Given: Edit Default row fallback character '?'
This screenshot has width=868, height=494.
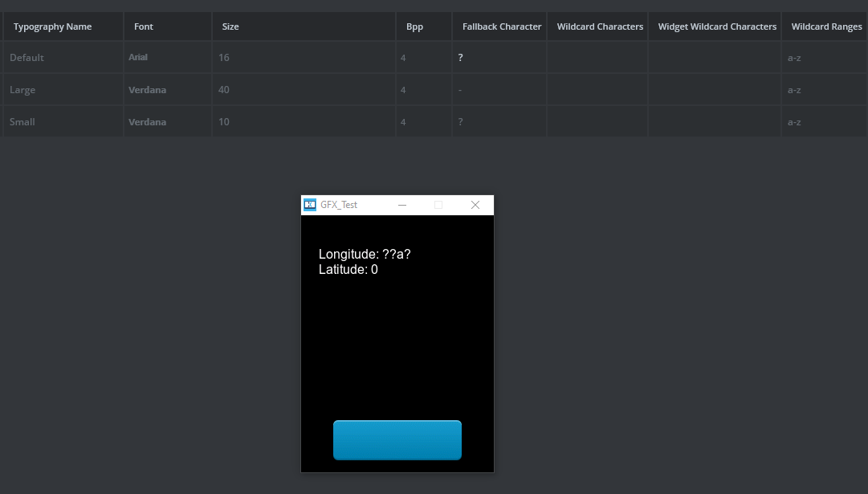Looking at the screenshot, I should click(499, 58).
